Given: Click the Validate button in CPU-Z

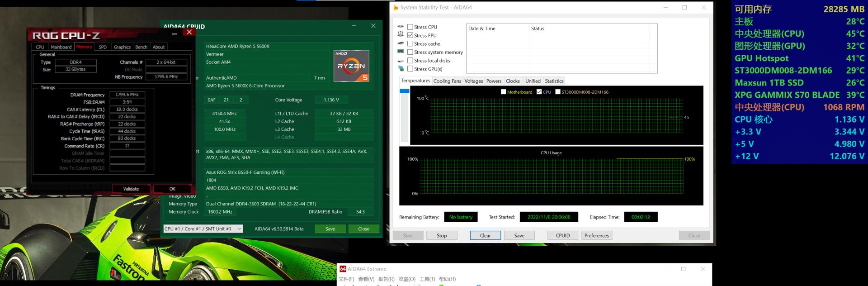Looking at the screenshot, I should 131,189.
